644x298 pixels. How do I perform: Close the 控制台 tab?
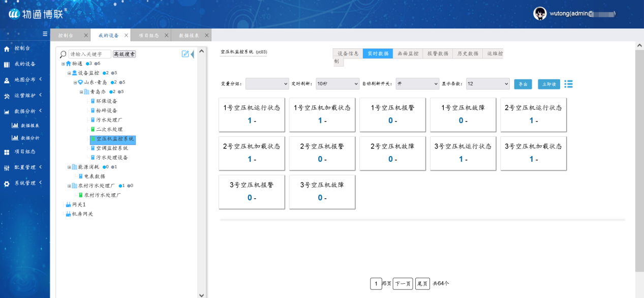pyautogui.click(x=86, y=36)
